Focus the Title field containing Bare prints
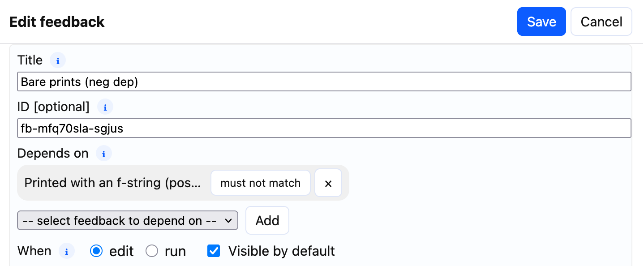Viewport: 644px width, 266px height. (x=324, y=82)
